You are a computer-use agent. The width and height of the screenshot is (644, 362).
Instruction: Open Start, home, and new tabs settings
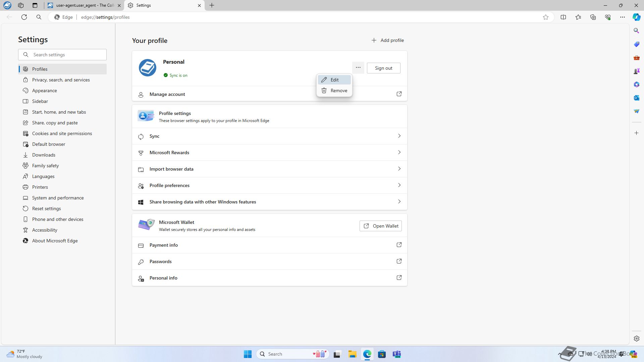62,112
